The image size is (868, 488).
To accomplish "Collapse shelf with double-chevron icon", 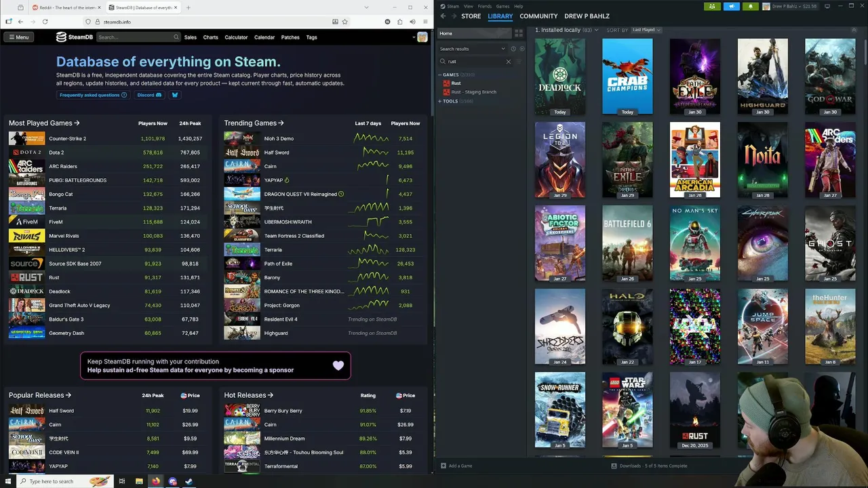I will (854, 30).
